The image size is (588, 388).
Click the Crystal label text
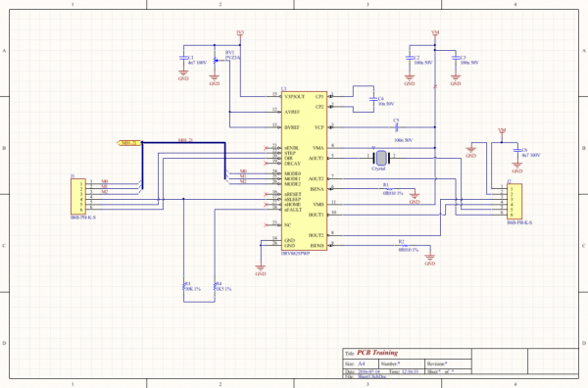pos(378,169)
